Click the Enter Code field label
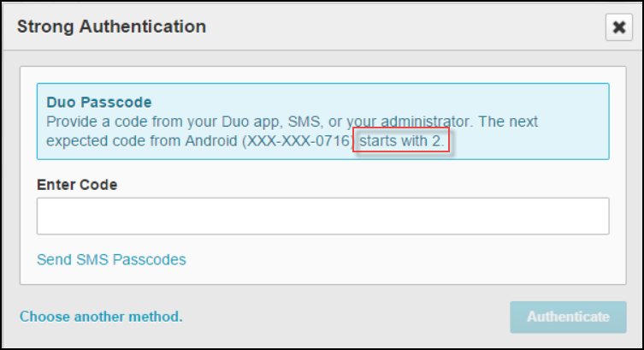Image resolution: width=644 pixels, height=350 pixels. point(77,184)
